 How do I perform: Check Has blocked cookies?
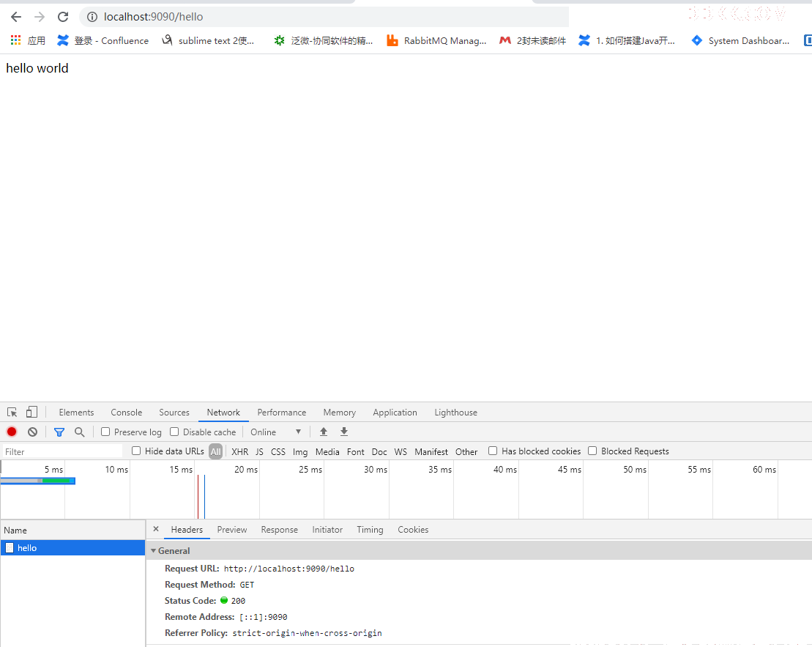point(493,451)
